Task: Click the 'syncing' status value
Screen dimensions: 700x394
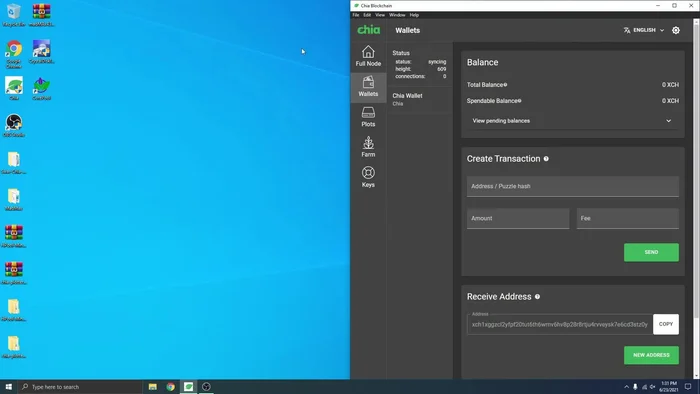Action: pyautogui.click(x=437, y=62)
